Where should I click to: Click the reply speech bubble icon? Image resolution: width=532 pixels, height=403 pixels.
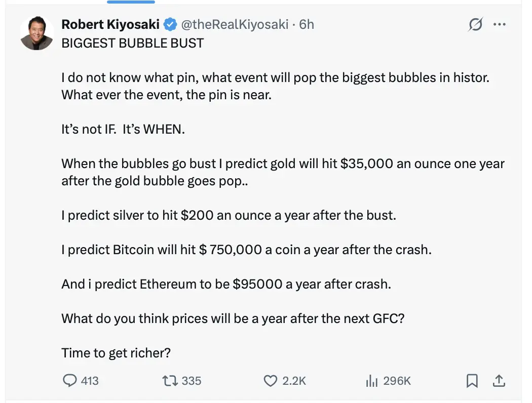pyautogui.click(x=69, y=380)
